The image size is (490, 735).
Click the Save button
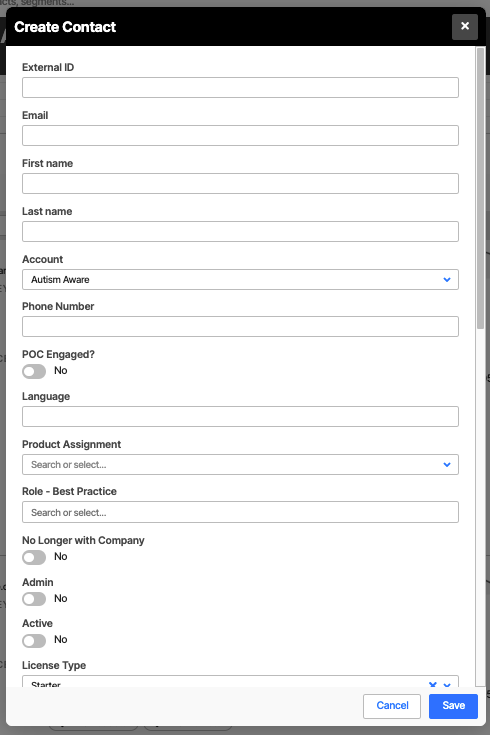coord(453,706)
